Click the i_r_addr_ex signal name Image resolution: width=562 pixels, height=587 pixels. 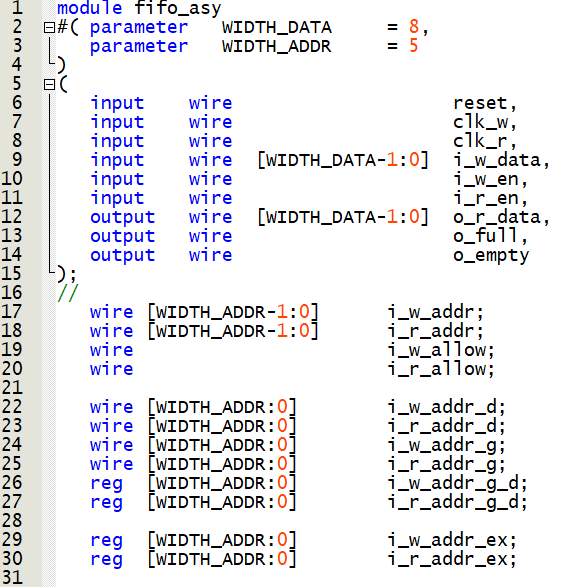tap(448, 560)
